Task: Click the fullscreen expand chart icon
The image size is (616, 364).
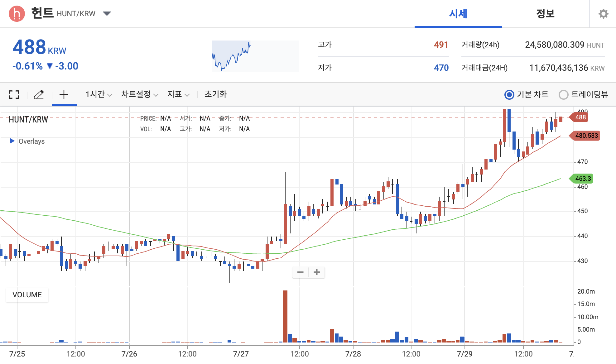Action: click(x=14, y=94)
